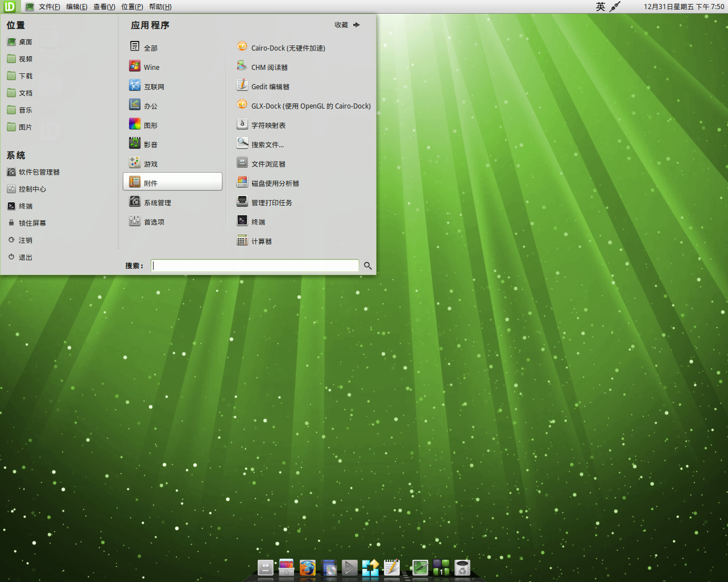Select the 全部 category
The height and width of the screenshot is (582, 728).
click(x=172, y=48)
